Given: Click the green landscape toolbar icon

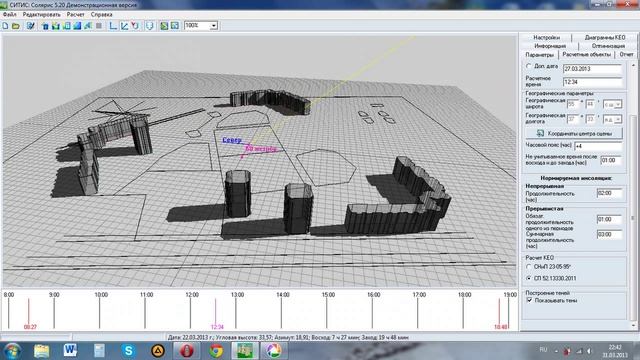Looking at the screenshot, I should tap(56, 26).
